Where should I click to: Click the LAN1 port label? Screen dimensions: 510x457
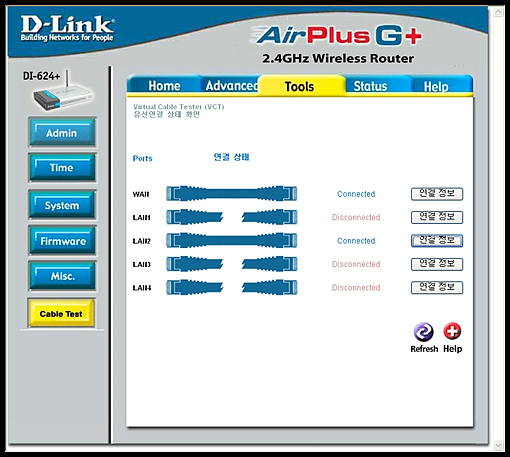(142, 218)
